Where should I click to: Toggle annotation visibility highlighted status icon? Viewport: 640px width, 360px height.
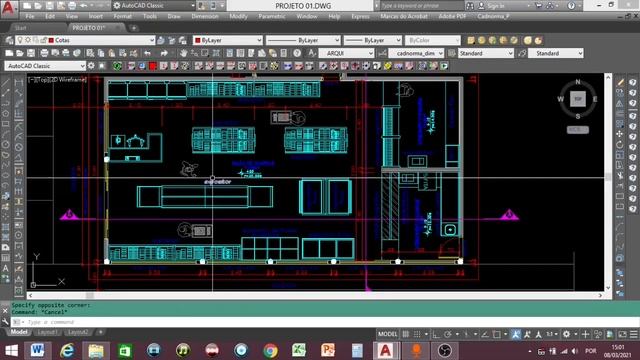[x=516, y=334]
